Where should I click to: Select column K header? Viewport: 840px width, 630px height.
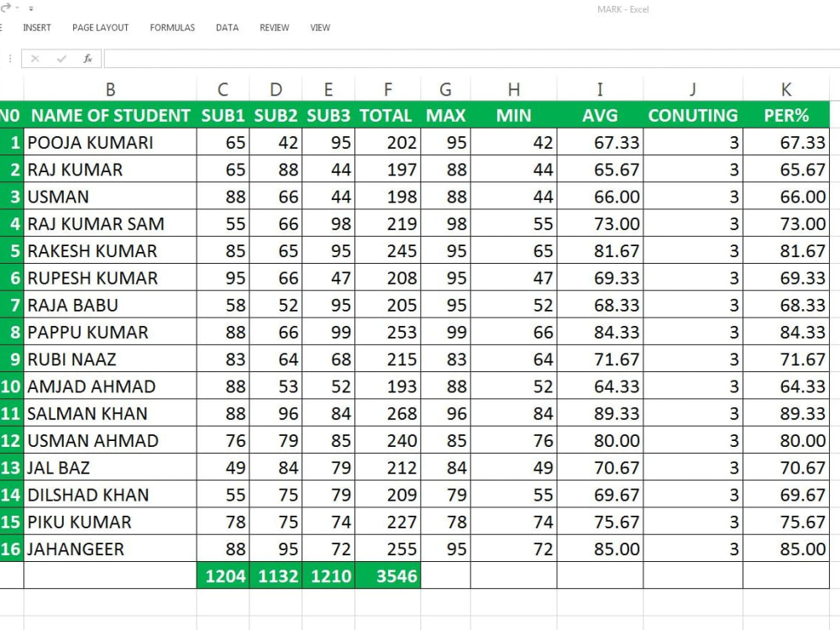[x=786, y=89]
